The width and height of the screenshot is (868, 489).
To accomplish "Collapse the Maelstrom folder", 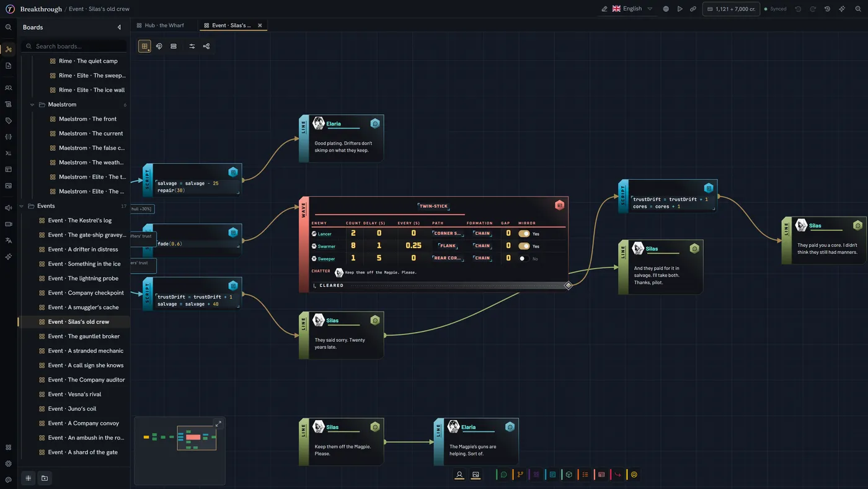I will 32,105.
